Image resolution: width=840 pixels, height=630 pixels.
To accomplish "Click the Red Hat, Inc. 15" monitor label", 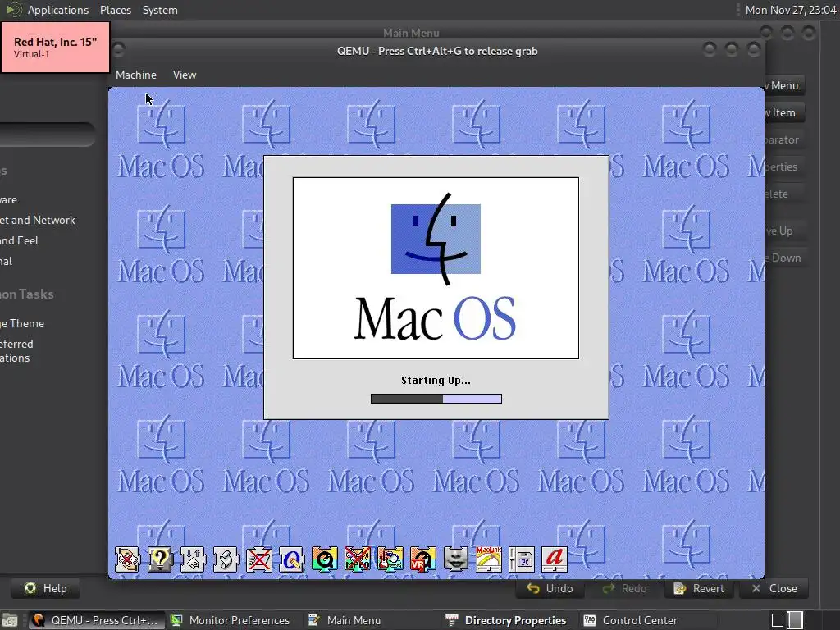I will coord(55,47).
